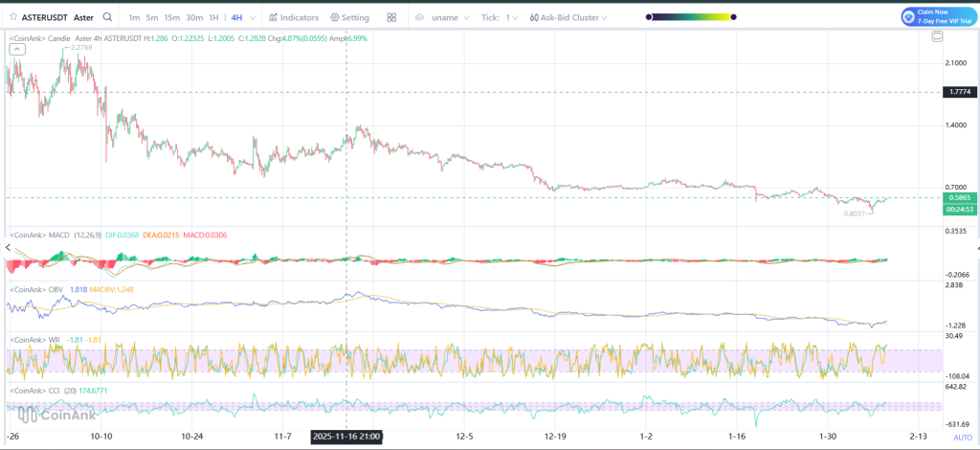The height and width of the screenshot is (450, 980).
Task: Select the 1m timeframe
Action: click(134, 17)
